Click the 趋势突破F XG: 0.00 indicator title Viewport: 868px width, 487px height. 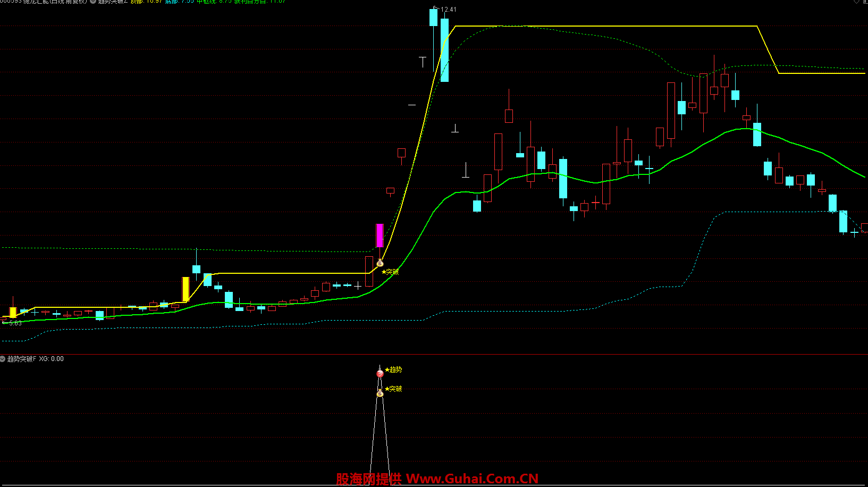coord(36,359)
